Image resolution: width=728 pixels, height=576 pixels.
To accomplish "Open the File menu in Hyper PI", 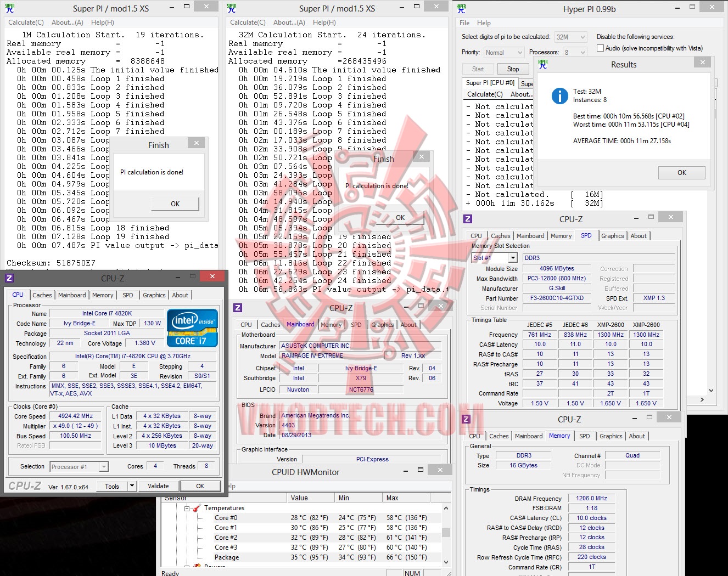I will (464, 23).
